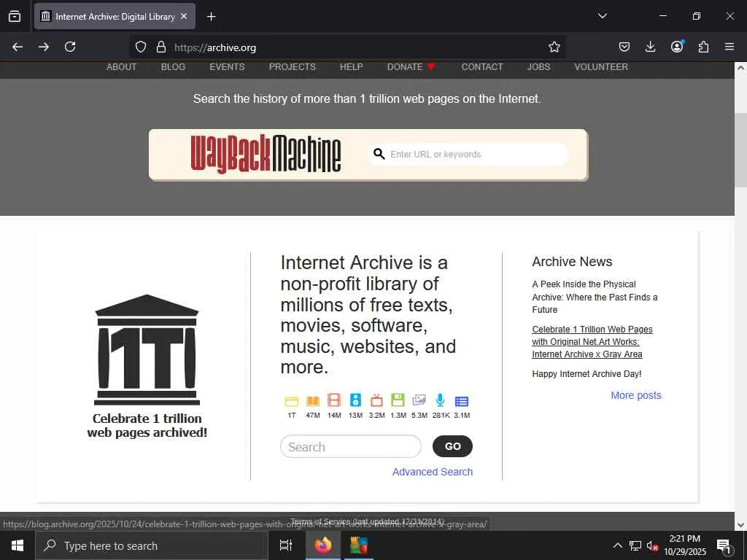The height and width of the screenshot is (560, 747).
Task: Open the muted volume tray icon
Action: pos(652,545)
